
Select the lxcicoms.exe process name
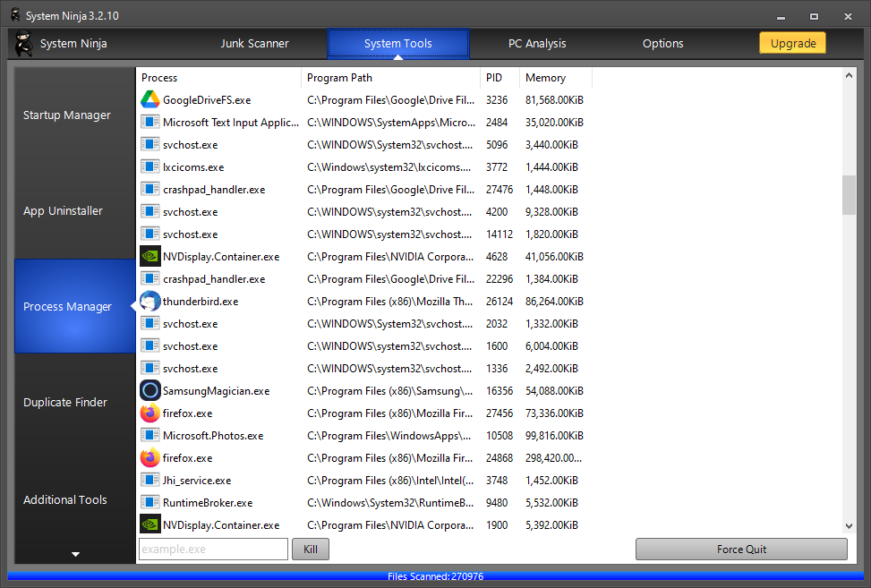tap(193, 167)
